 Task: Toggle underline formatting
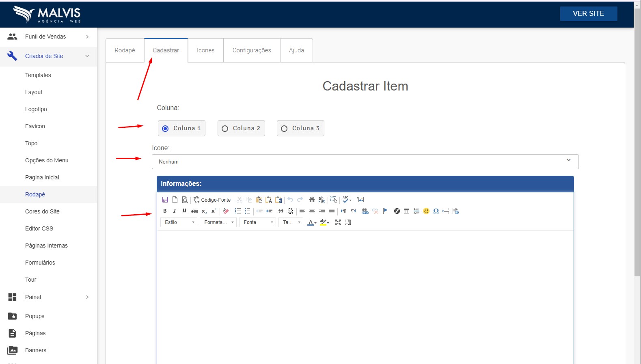coord(184,211)
